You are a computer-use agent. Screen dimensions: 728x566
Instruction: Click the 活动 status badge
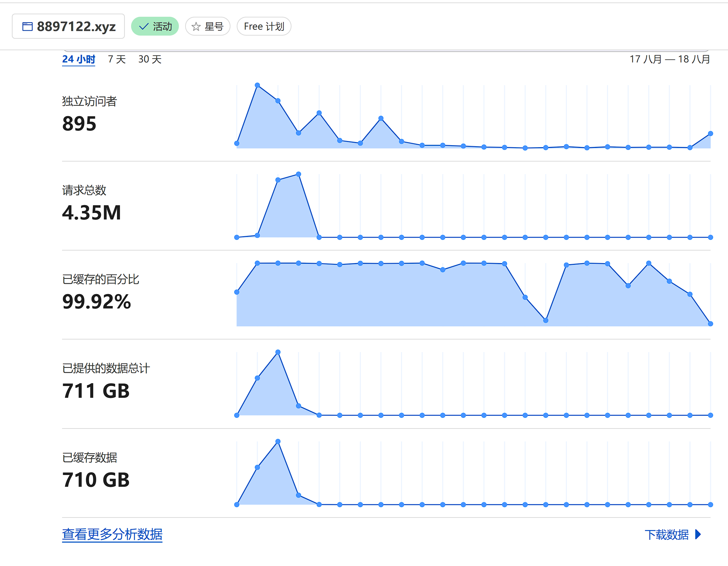point(155,26)
